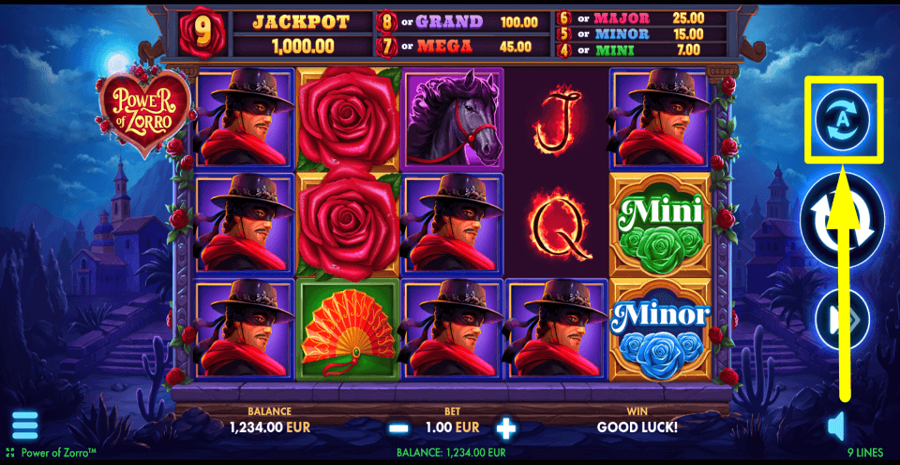Toggle fullscreen icon beside Power of Zorro™

10,452
